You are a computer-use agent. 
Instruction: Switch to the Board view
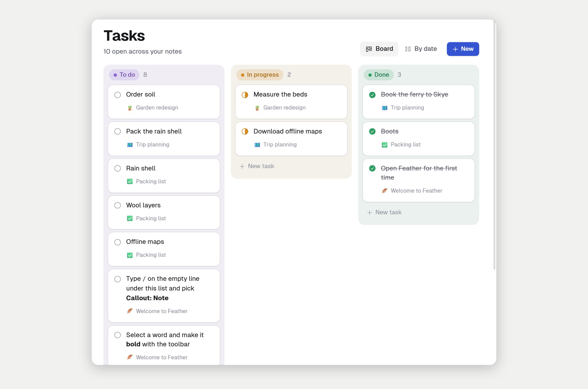point(379,49)
